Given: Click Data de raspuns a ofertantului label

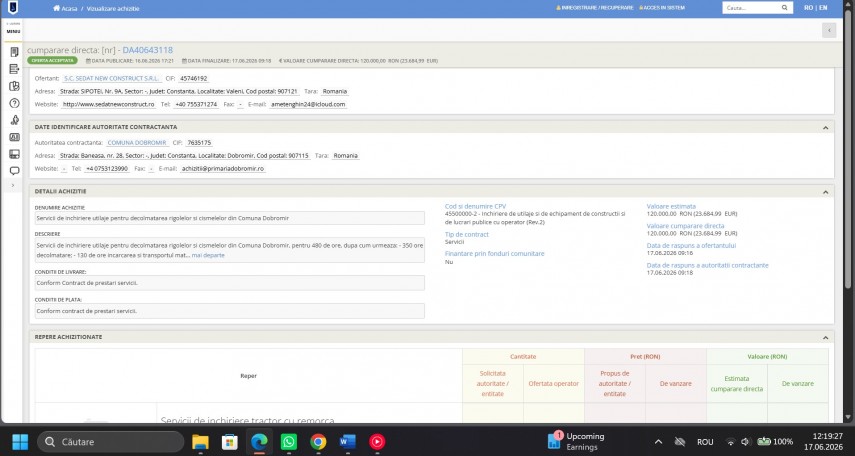Looking at the screenshot, I should click(691, 245).
